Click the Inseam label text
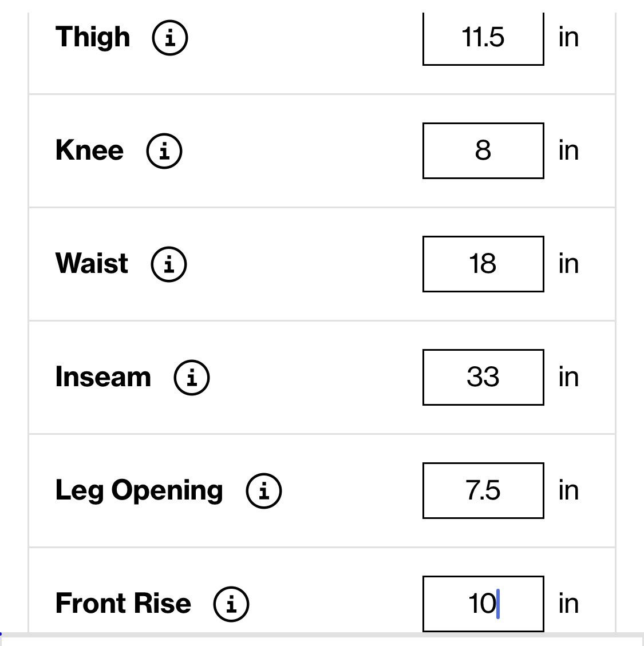 pyautogui.click(x=103, y=376)
